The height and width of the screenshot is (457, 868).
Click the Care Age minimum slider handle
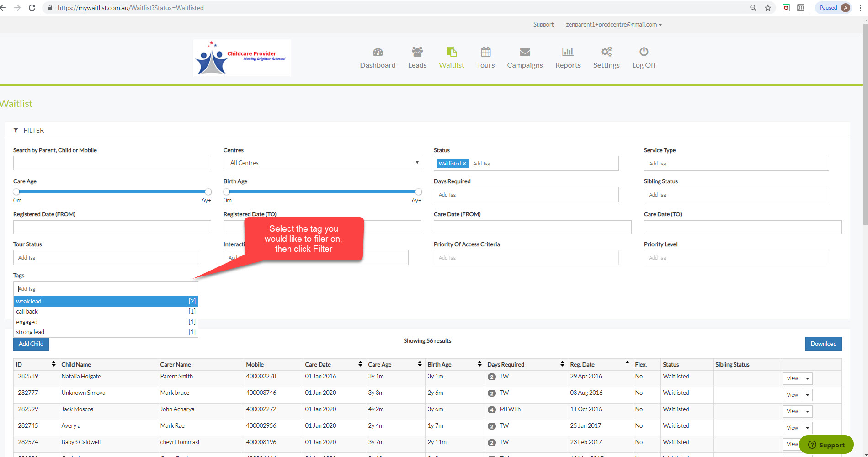(x=16, y=191)
